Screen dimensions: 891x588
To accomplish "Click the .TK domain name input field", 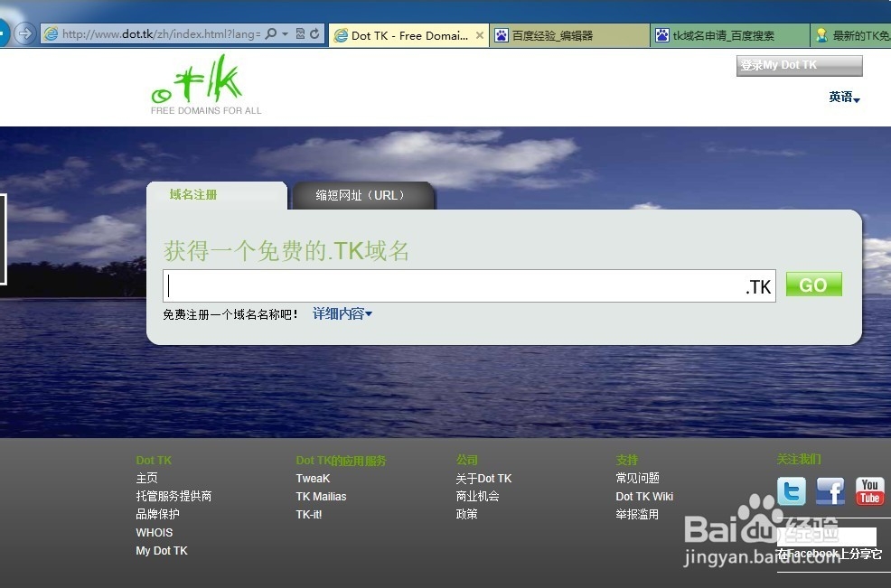I will point(469,285).
